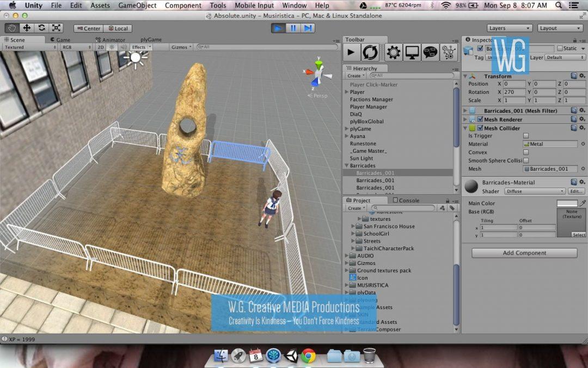Enable the Smooth Sphere Collisions checkbox
The width and height of the screenshot is (588, 368).
tap(526, 161)
